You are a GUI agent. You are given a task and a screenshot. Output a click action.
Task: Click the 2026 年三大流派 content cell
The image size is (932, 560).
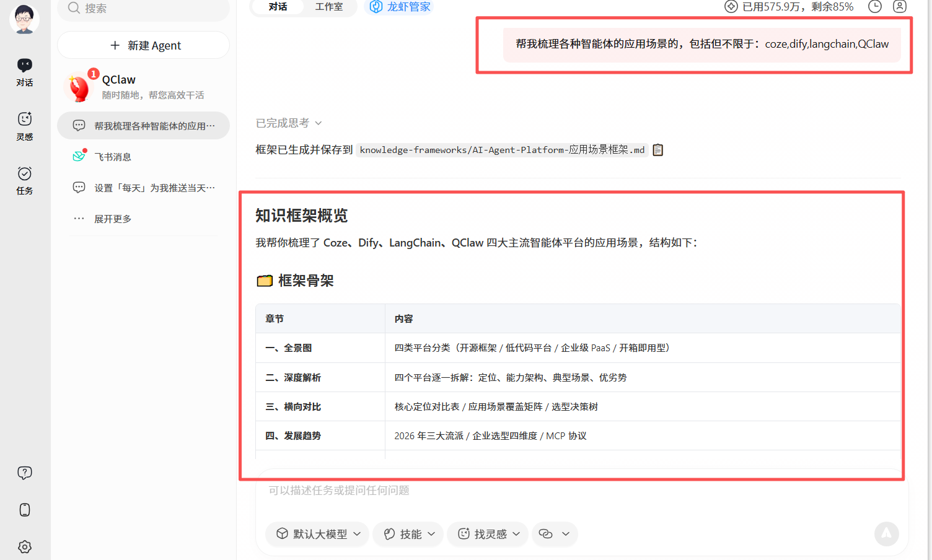coord(643,435)
